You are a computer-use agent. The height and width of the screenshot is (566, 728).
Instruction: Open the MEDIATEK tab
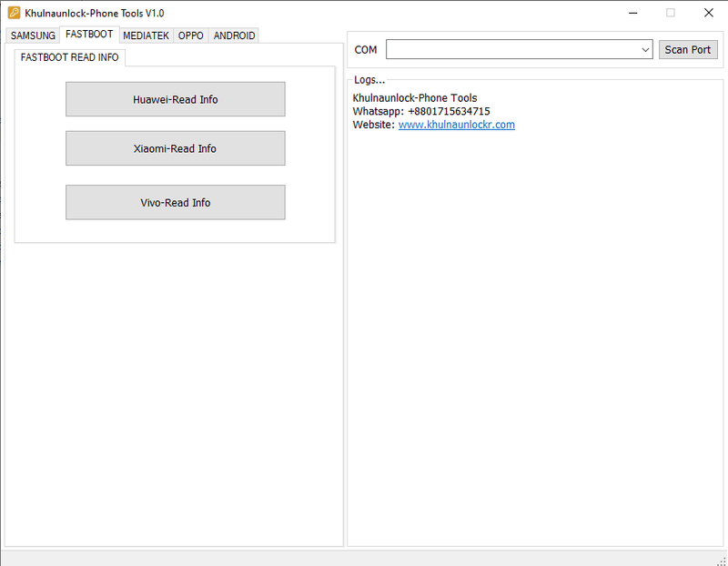point(146,35)
